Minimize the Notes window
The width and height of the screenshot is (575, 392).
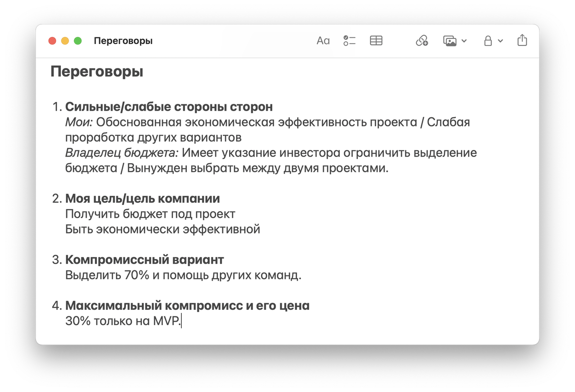64,41
